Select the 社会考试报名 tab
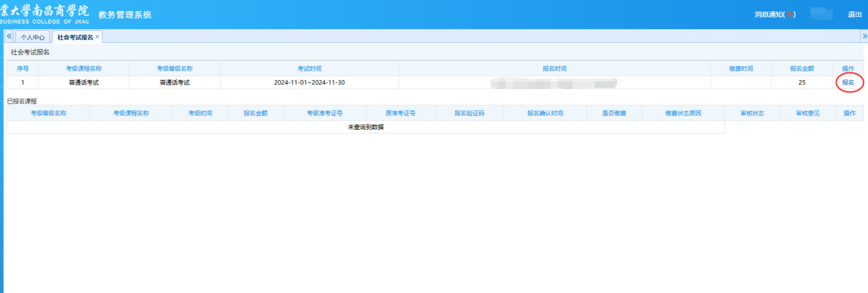The height and width of the screenshot is (293, 868). [x=75, y=37]
